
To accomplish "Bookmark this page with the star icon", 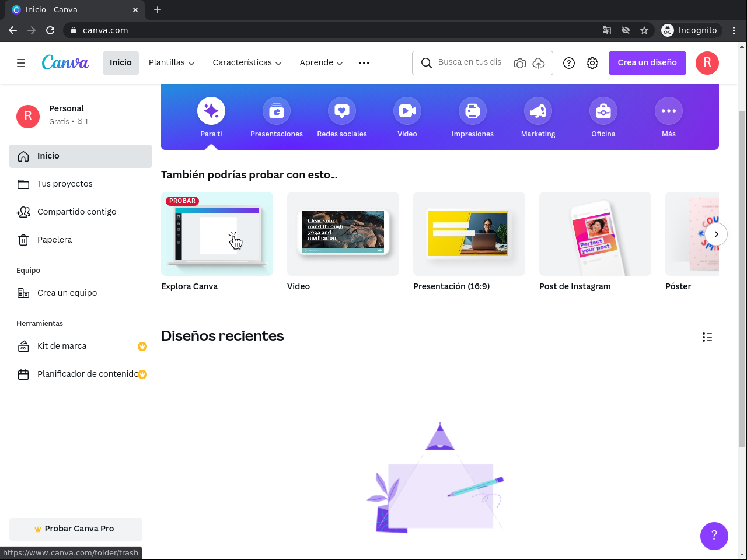I will [x=644, y=30].
